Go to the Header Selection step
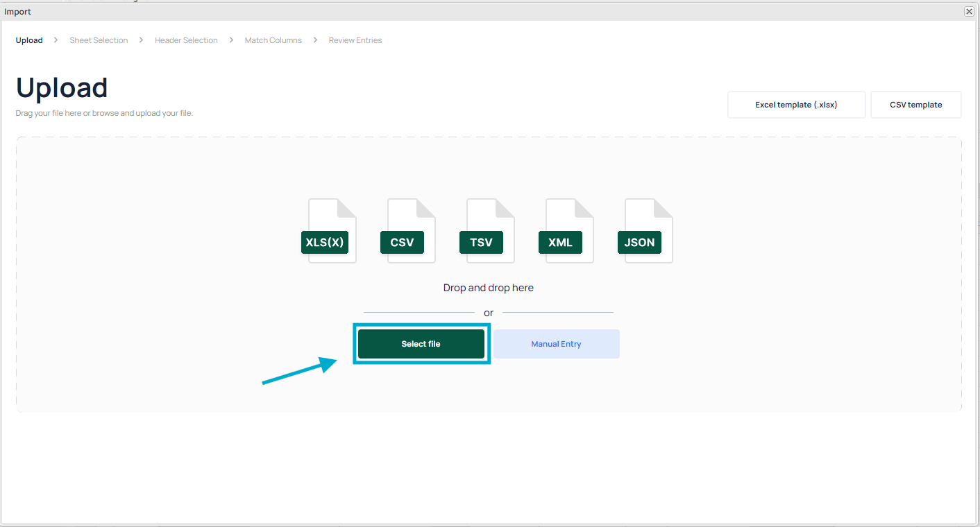The image size is (980, 527). (186, 40)
